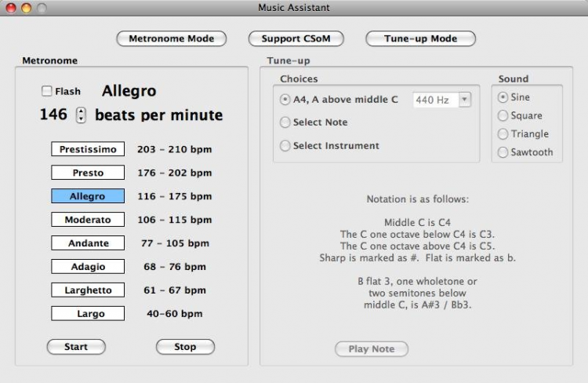
Task: Click the Support CSoM button
Action: (292, 38)
